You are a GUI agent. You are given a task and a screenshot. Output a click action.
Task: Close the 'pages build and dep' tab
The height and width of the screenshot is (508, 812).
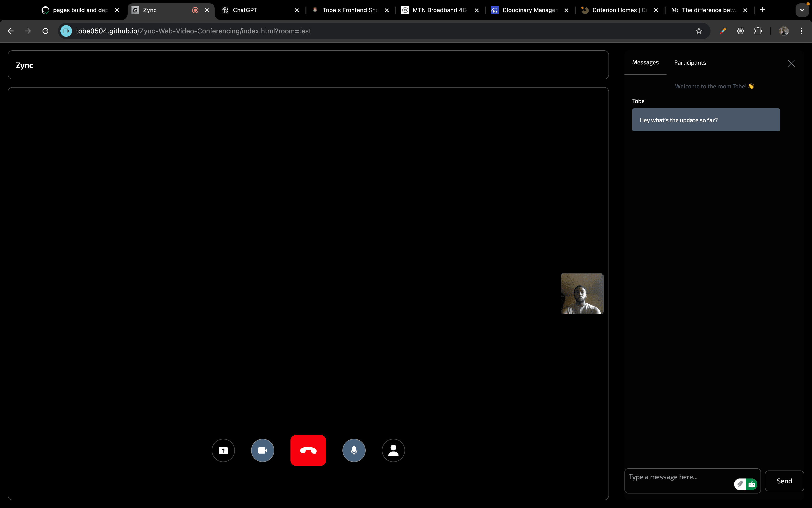tap(117, 10)
